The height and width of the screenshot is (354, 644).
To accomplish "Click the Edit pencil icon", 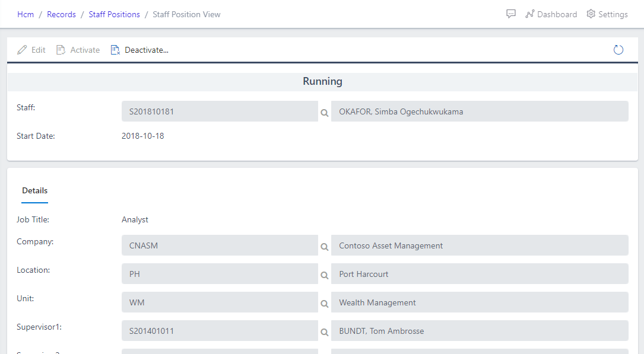I will (x=23, y=50).
